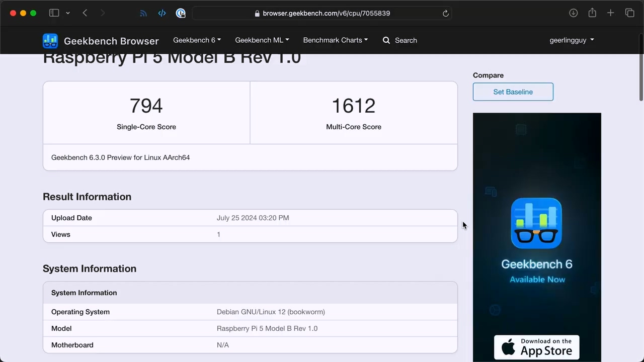Viewport: 644px width, 362px height.
Task: Open the sidebar options chevron dropdown
Action: pyautogui.click(x=68, y=13)
